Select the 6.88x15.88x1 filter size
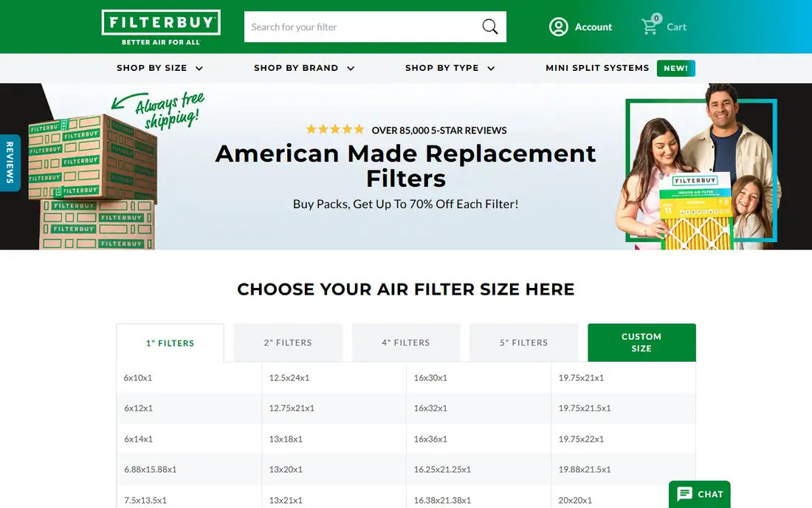812x508 pixels. click(150, 469)
